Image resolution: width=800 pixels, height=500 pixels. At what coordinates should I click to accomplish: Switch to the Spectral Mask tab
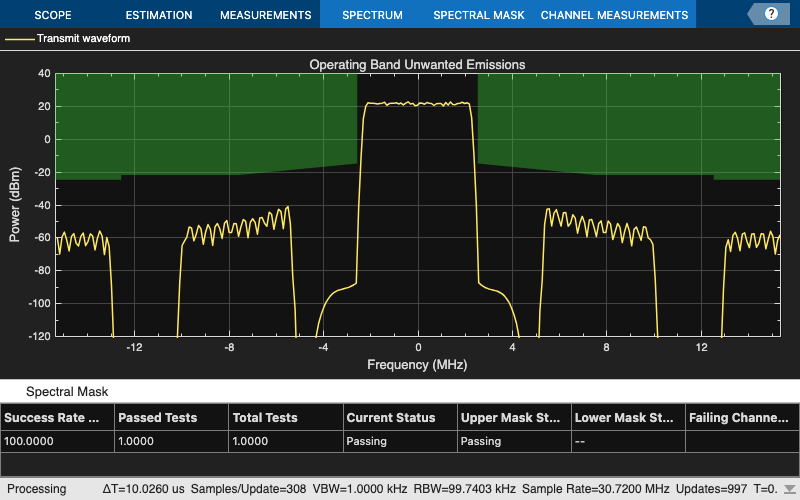click(x=479, y=15)
